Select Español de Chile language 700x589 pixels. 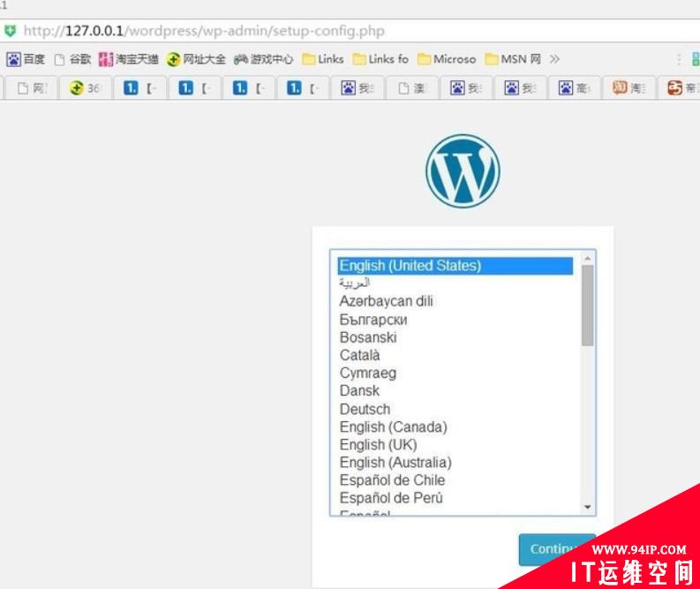point(455,480)
